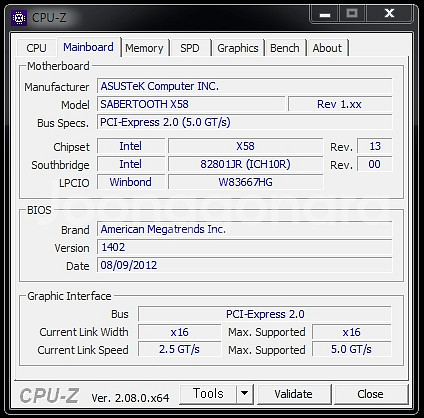
Task: Select the Mainboard tab
Action: (x=88, y=47)
